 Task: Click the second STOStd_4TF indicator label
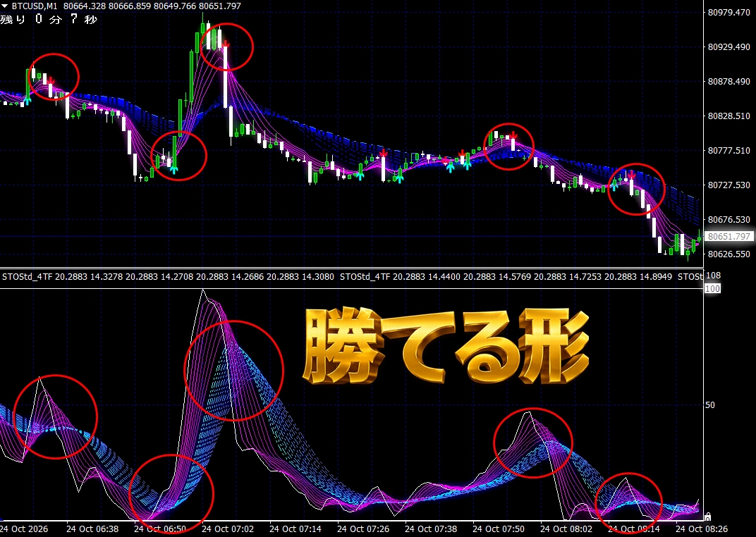click(365, 277)
